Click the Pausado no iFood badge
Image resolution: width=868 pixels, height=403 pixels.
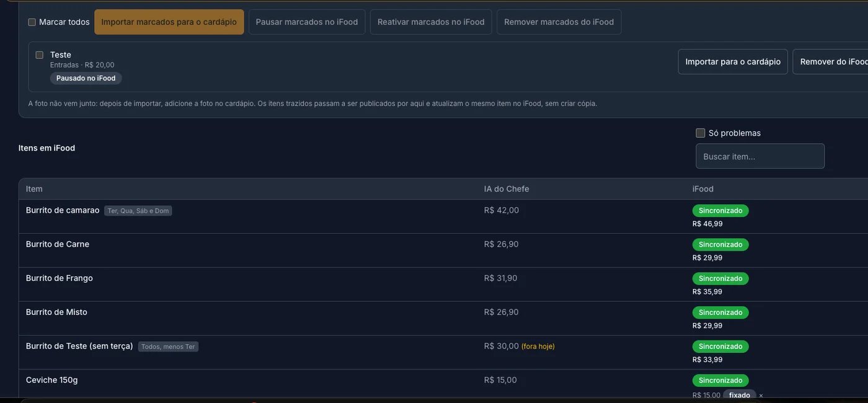pos(86,78)
